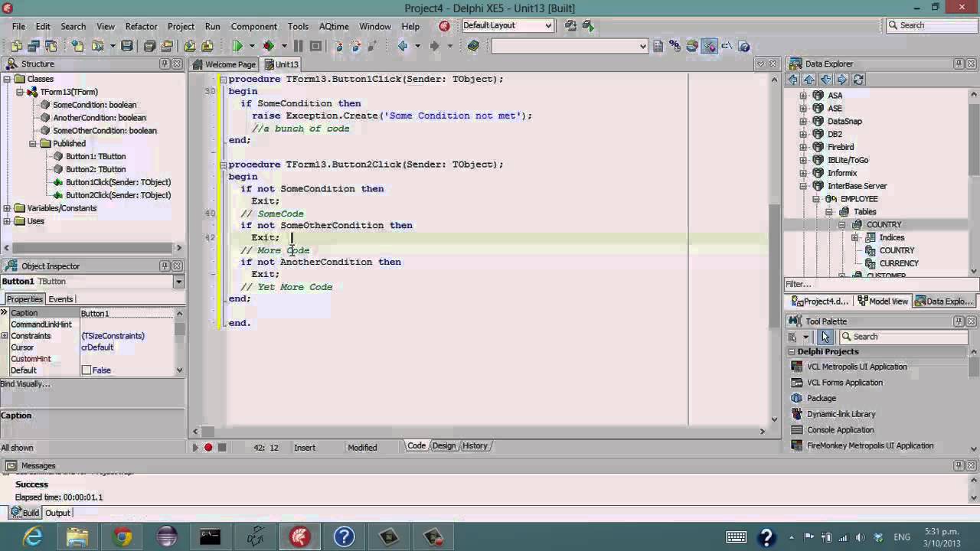Image resolution: width=980 pixels, height=551 pixels.
Task: Click the play macro icon in editor status bar
Action: point(194,447)
